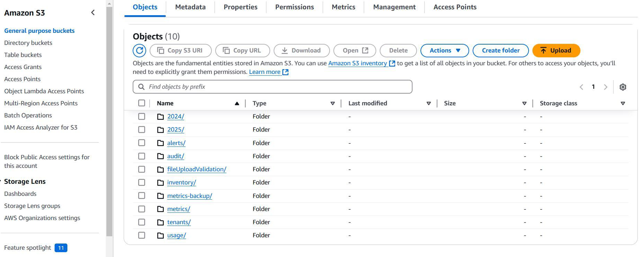644x257 pixels.
Task: Check the fileUploadValidation/ checkbox
Action: (x=142, y=169)
